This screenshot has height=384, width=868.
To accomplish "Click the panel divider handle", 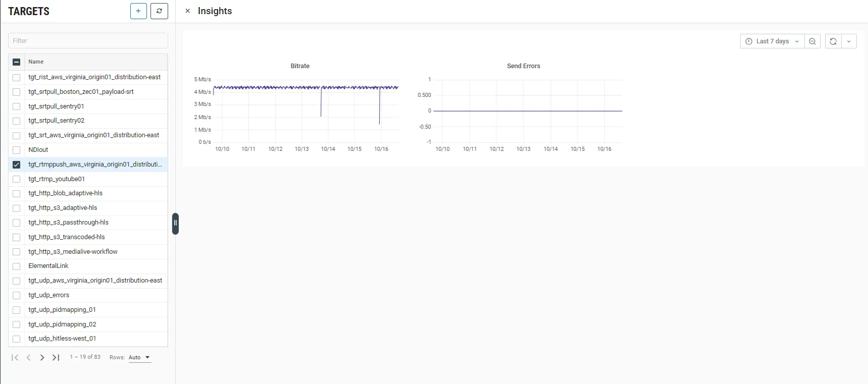I will [175, 224].
